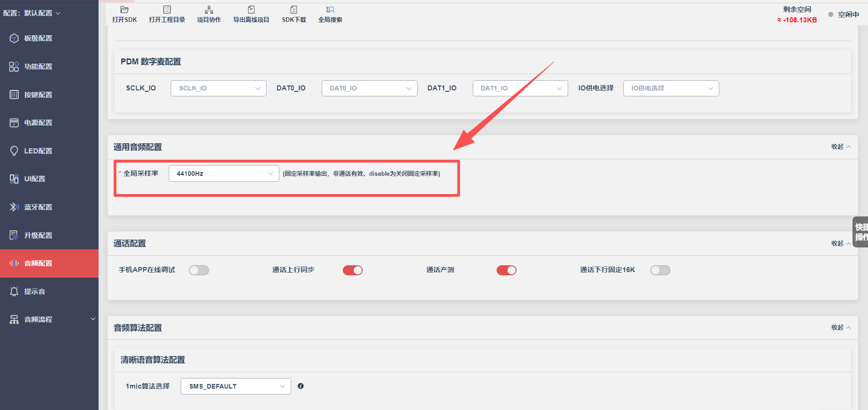868x410 pixels.
Task: Click the 导出离线项目 export icon
Action: pyautogui.click(x=251, y=10)
